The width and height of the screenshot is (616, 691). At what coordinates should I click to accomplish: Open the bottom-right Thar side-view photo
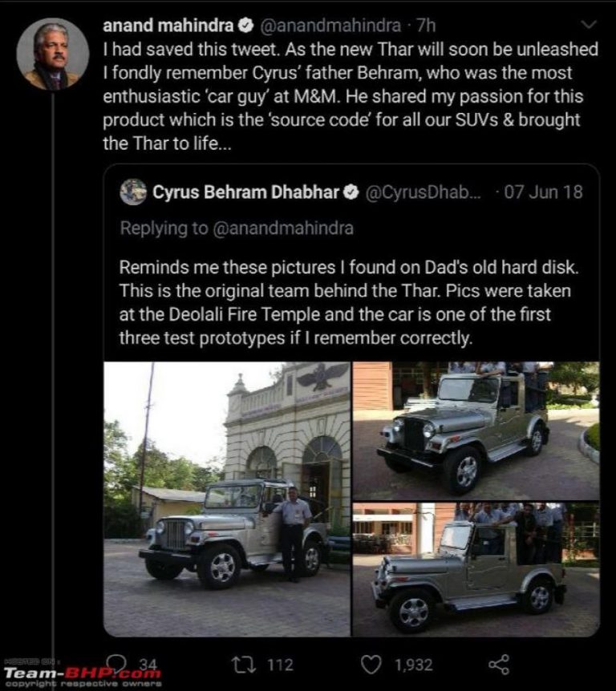[x=476, y=569]
